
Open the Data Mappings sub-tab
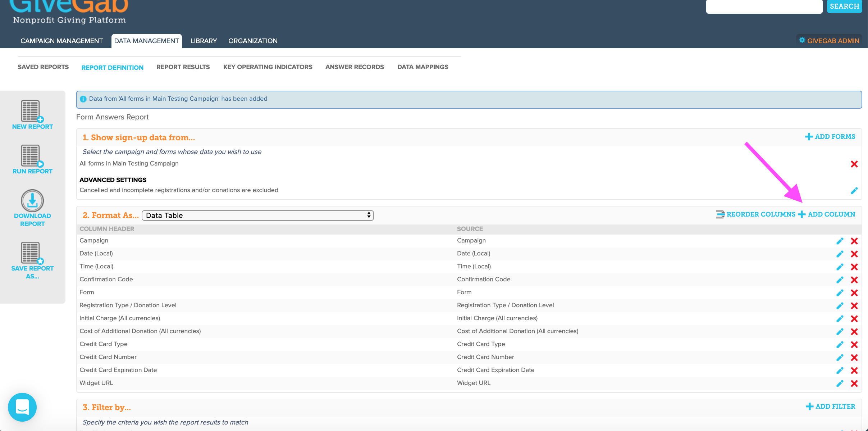423,67
